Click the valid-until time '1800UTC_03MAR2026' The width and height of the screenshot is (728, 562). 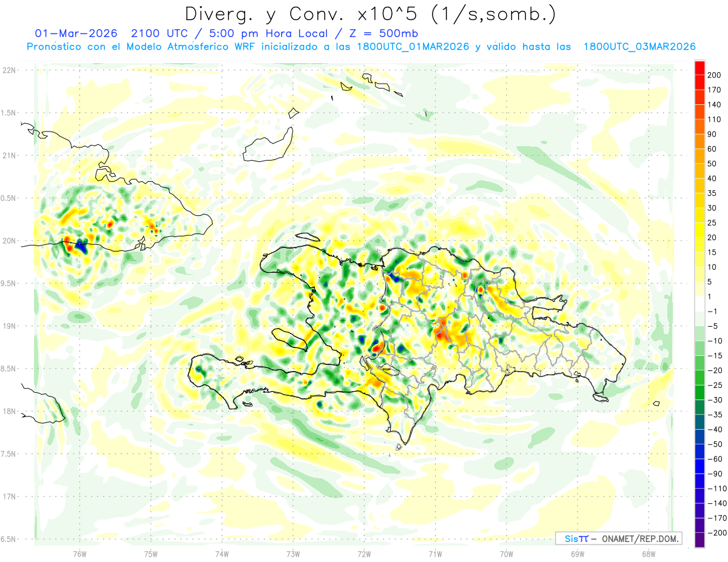click(639, 47)
